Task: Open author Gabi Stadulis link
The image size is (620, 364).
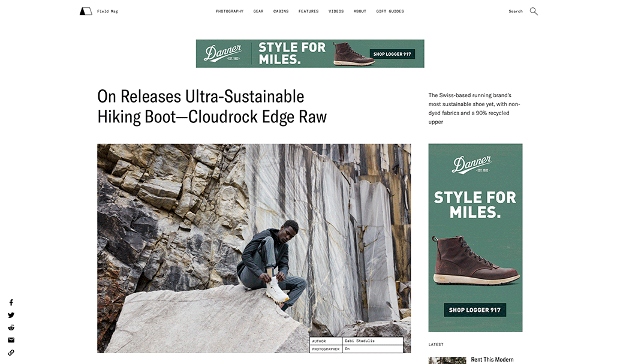Action: click(359, 341)
